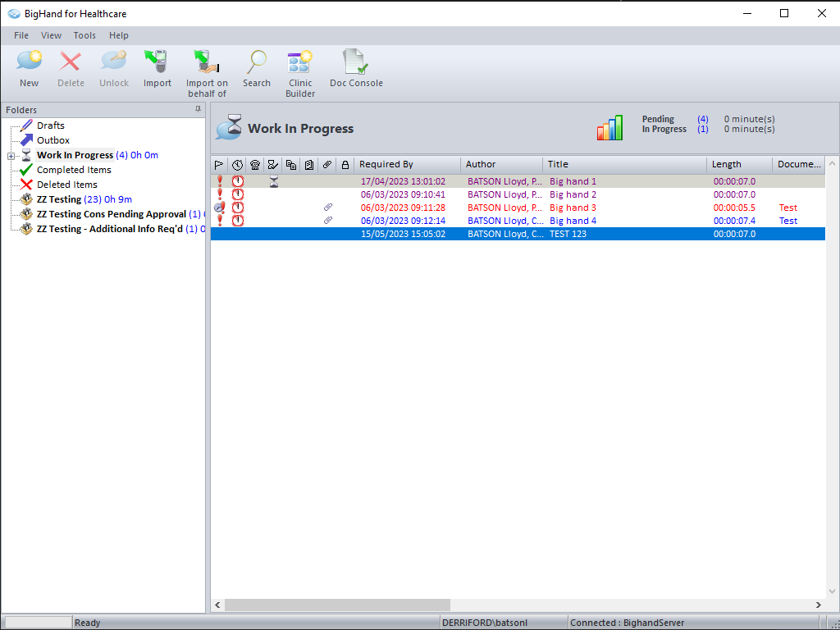
Task: Sort by the clock overdue column icon
Action: [x=237, y=164]
